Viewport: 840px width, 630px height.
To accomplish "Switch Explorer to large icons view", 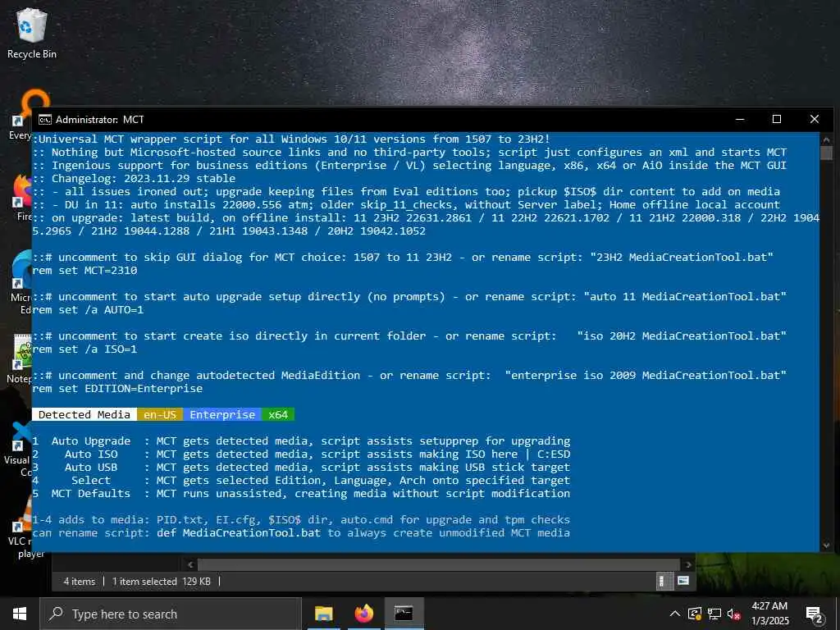I will coord(683,581).
